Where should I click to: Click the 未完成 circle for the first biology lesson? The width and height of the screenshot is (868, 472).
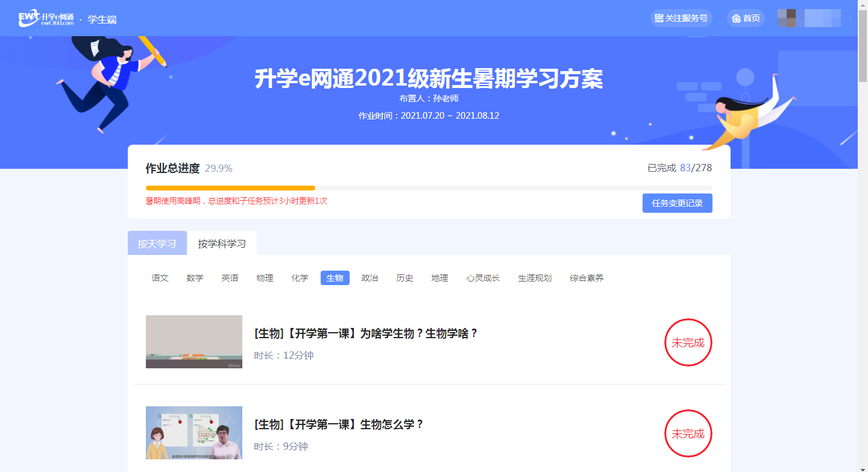coord(688,342)
